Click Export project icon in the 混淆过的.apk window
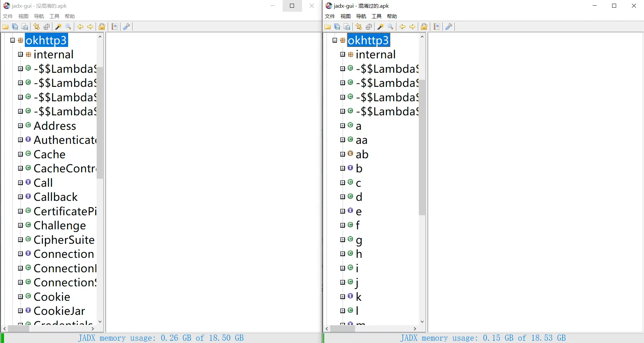 click(347, 27)
